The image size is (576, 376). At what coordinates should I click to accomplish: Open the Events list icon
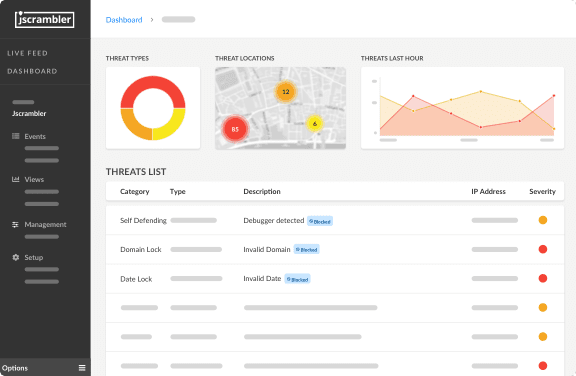pos(15,136)
